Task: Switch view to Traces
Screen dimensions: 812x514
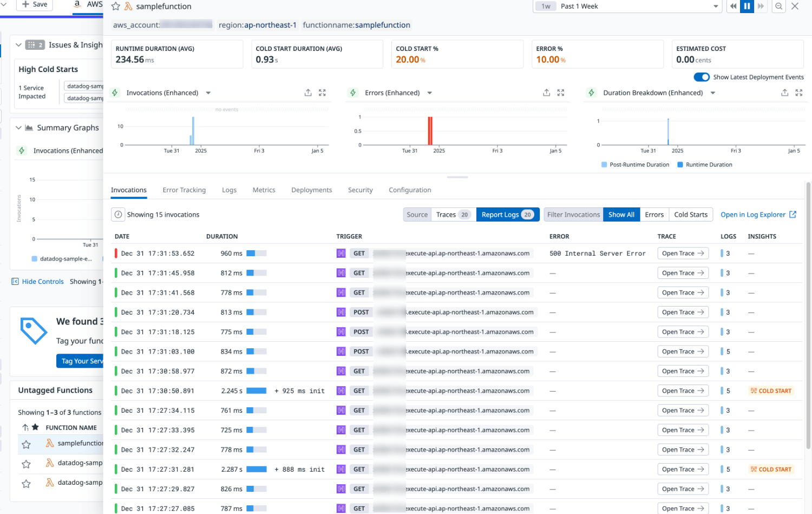Action: (453, 214)
